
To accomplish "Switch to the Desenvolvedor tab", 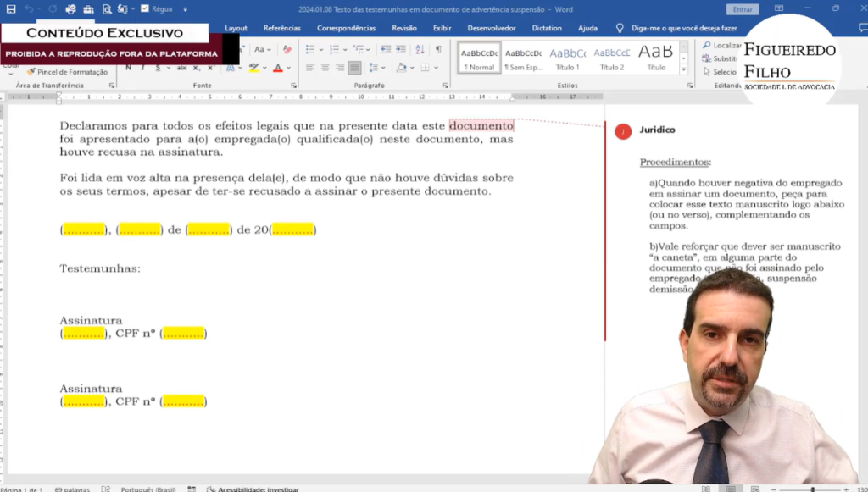I will [491, 28].
